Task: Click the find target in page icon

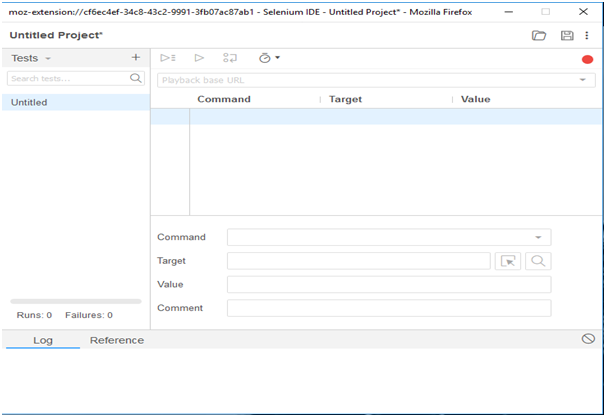Action: coord(538,261)
